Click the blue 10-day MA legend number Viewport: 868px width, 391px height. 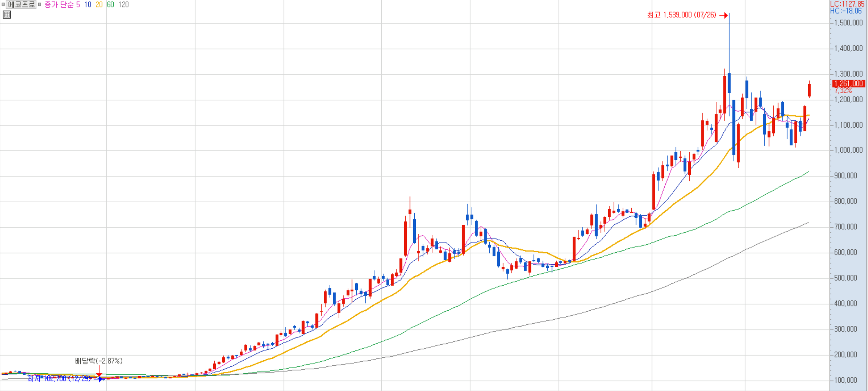88,5
